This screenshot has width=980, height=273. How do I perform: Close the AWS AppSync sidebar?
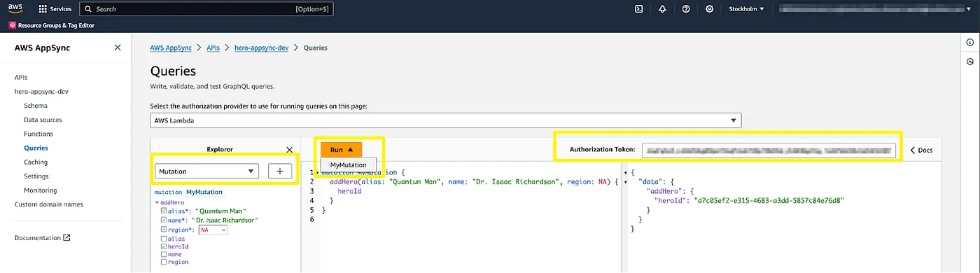118,48
